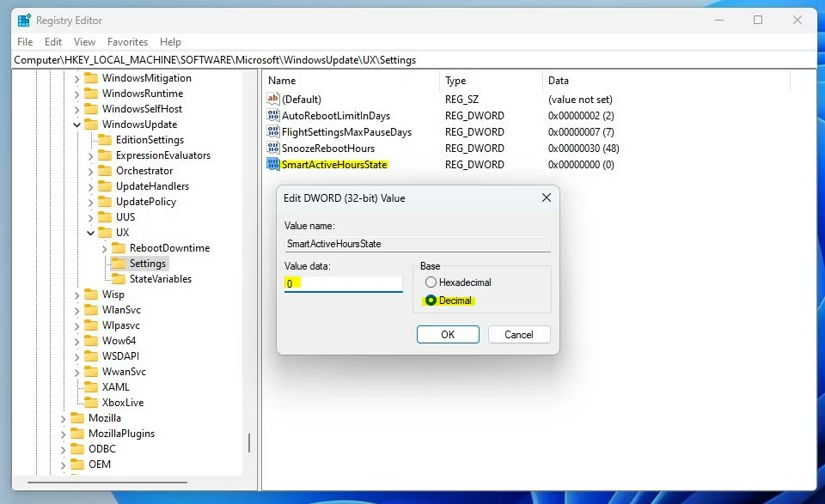Click the WindowsUpdate folder icon

(x=91, y=124)
